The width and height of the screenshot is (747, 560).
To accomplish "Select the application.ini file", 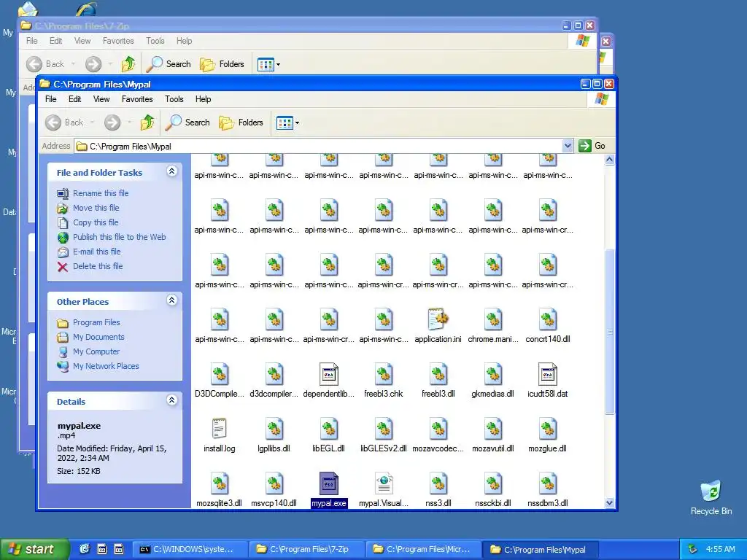I will coord(438,327).
